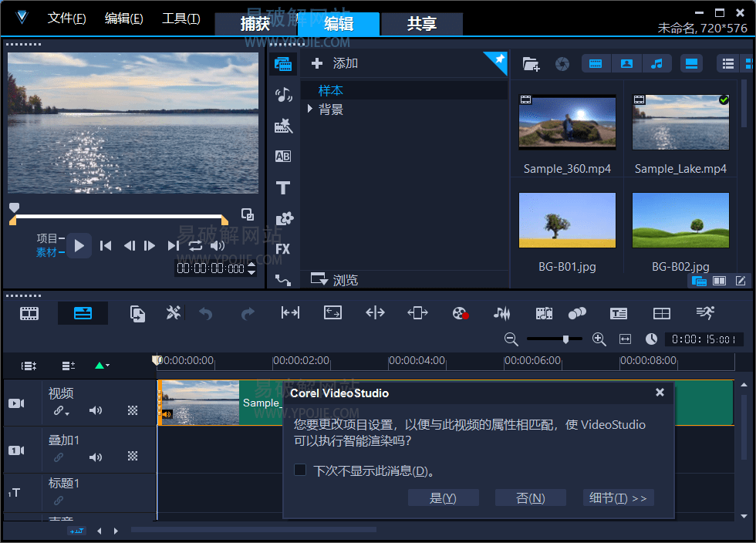The width and height of the screenshot is (756, 543).
Task: Open the Sound library icon
Action: pyautogui.click(x=283, y=95)
